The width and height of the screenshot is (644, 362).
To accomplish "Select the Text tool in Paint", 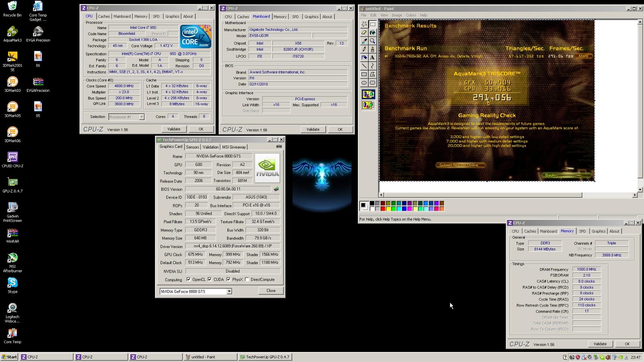I will [x=373, y=58].
